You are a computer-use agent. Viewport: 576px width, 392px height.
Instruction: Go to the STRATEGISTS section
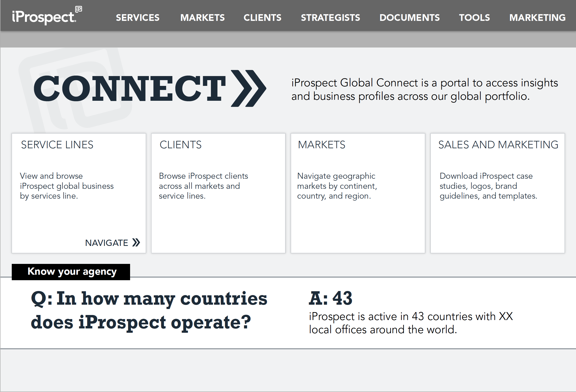point(330,18)
